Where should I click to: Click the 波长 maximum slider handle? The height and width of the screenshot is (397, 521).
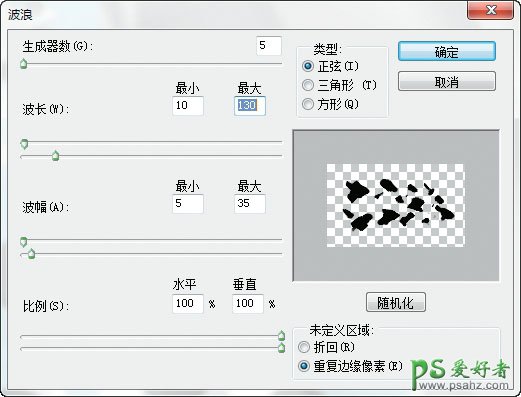pyautogui.click(x=56, y=155)
